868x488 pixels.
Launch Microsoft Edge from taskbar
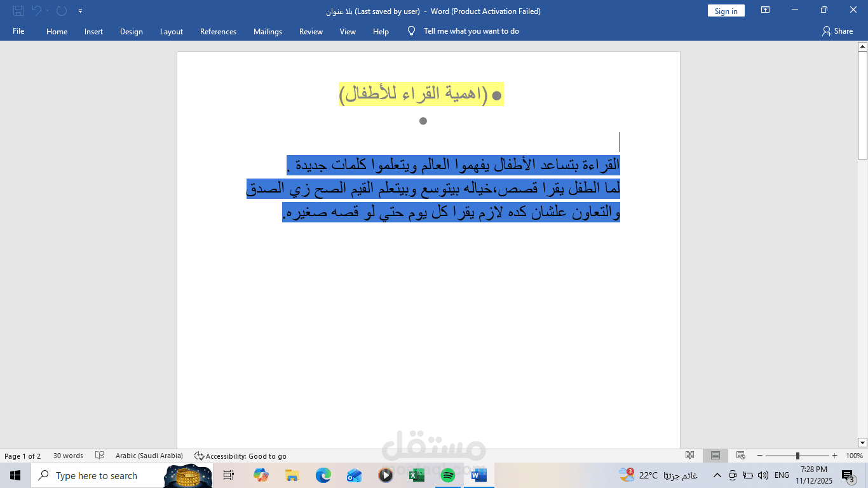click(x=323, y=475)
